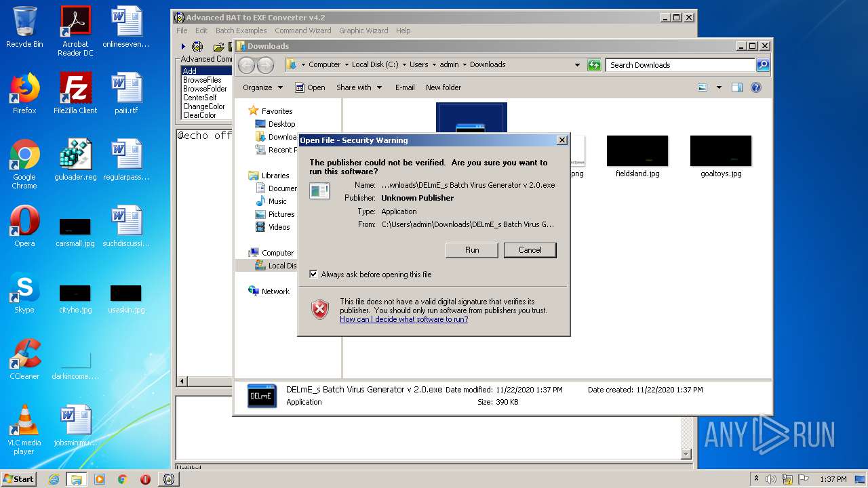Expand the Organize dropdown menu
The width and height of the screenshot is (868, 488).
[x=262, y=87]
